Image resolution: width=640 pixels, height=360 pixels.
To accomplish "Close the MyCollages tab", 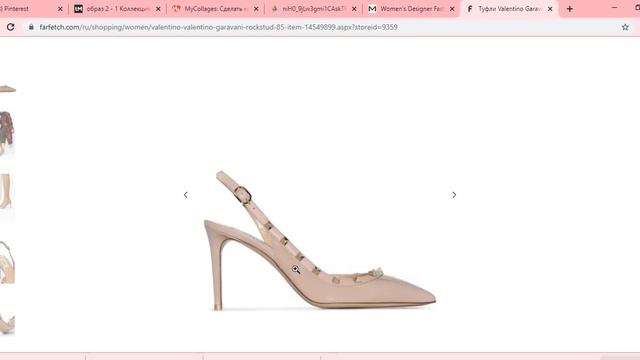I will (x=256, y=9).
